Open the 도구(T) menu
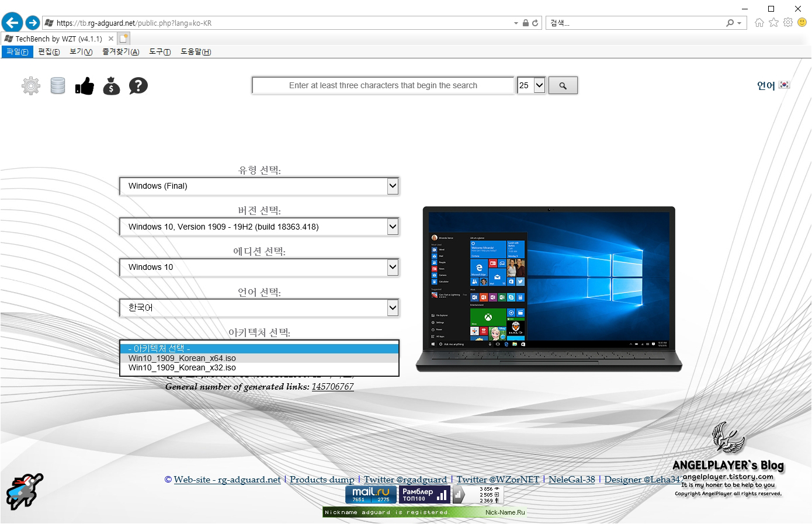 point(159,51)
